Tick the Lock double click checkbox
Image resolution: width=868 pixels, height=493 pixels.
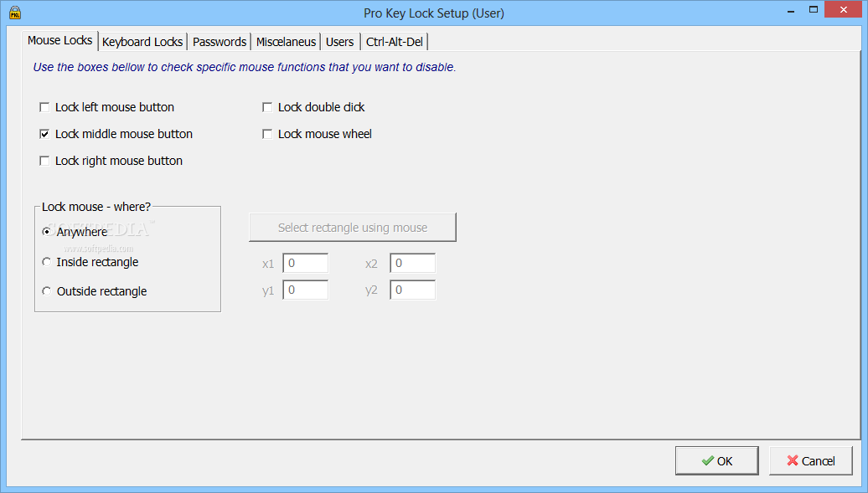(x=267, y=107)
